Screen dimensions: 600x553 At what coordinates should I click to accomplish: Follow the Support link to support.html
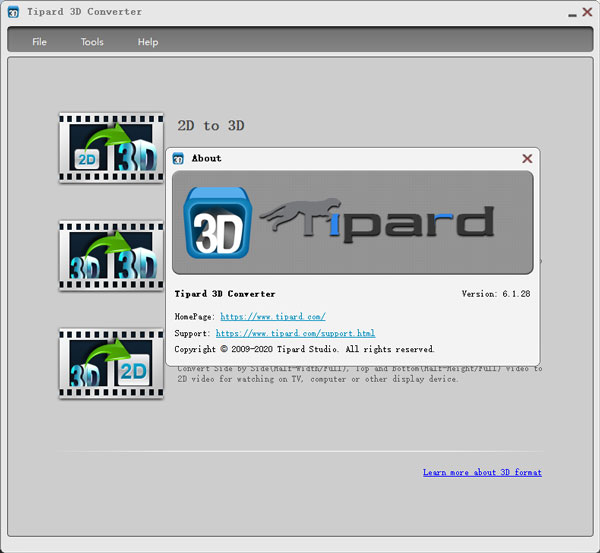(295, 333)
